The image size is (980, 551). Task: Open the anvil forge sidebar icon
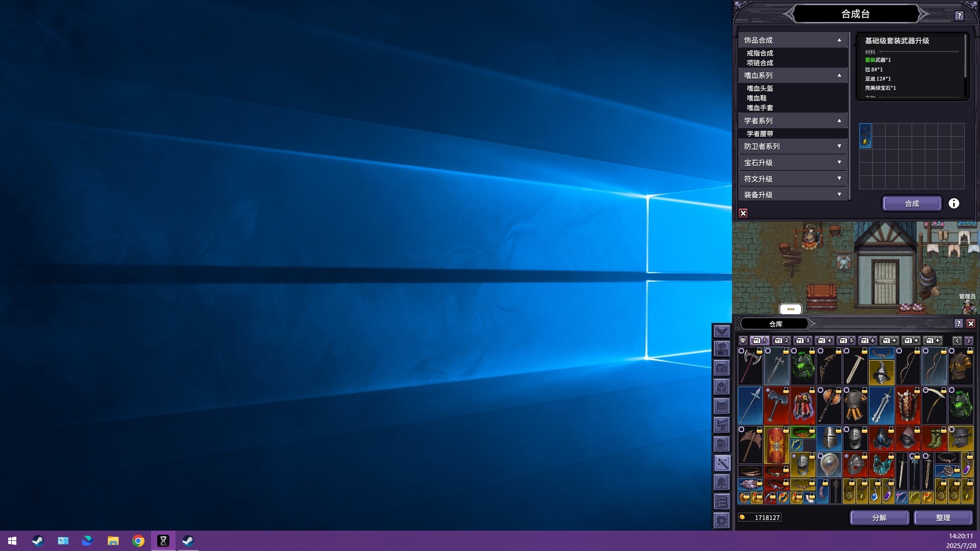[722, 425]
